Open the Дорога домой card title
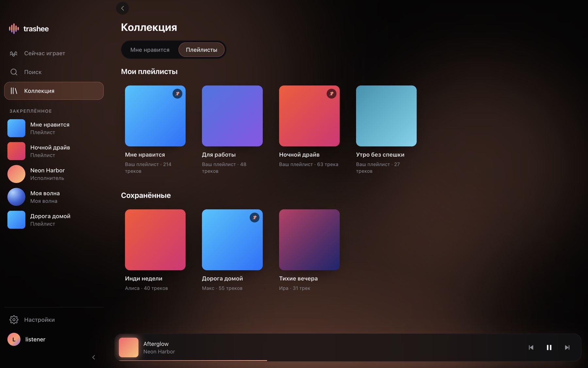The height and width of the screenshot is (368, 588). 222,278
